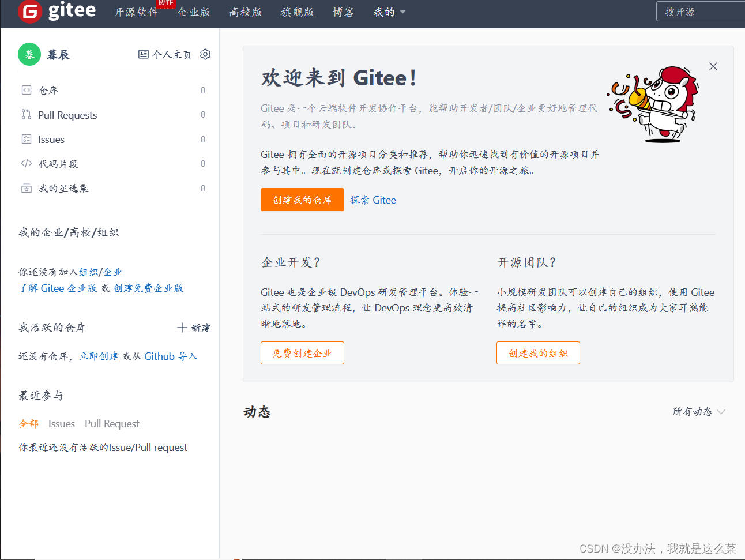Click the Gitee mascot illustration

(x=654, y=104)
